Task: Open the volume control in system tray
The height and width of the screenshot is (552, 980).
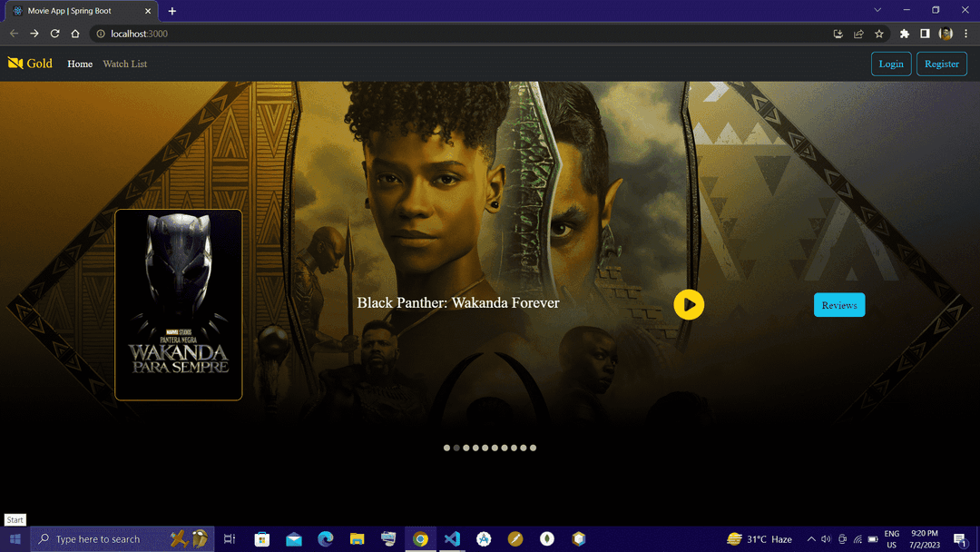Action: coord(827,539)
